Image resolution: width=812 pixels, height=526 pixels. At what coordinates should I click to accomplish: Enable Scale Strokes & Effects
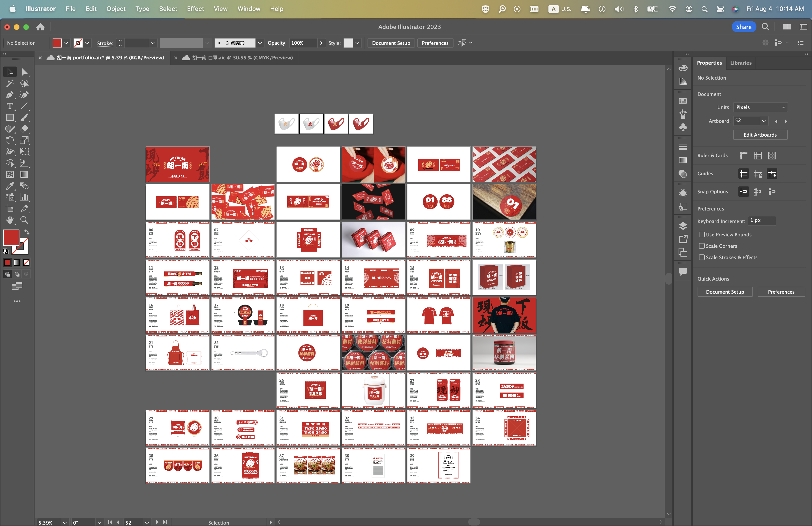pos(702,257)
